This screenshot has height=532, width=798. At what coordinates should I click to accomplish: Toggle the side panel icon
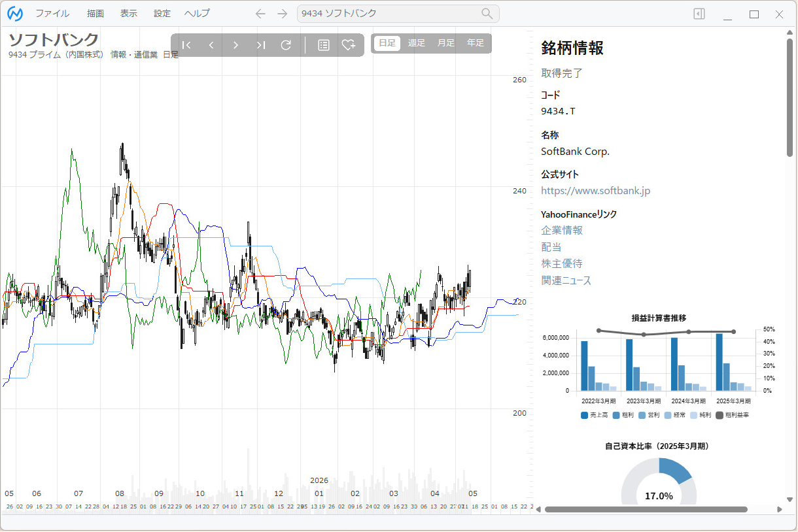point(699,14)
